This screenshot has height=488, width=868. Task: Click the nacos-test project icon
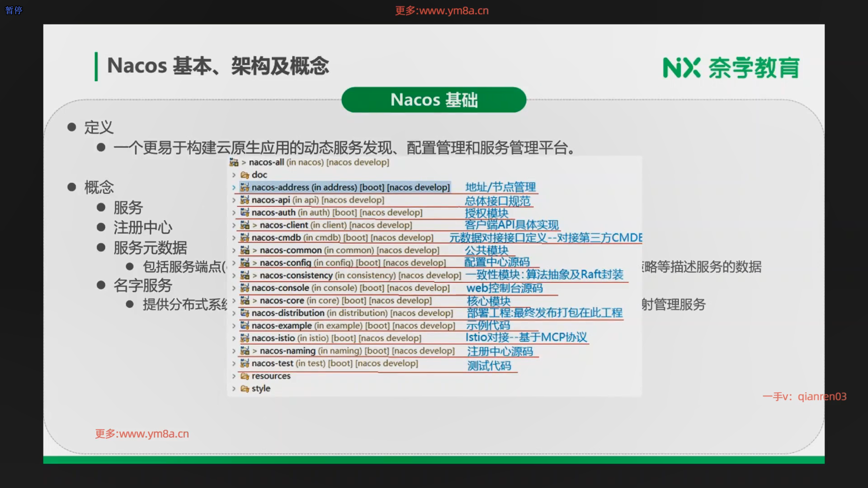(245, 363)
